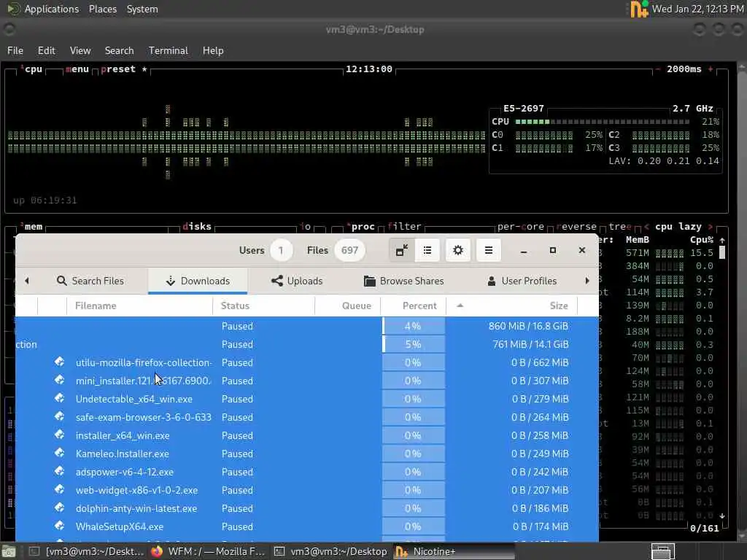Image resolution: width=747 pixels, height=560 pixels.
Task: Click btop process list scroll-down arrow
Action: pyautogui.click(x=722, y=516)
